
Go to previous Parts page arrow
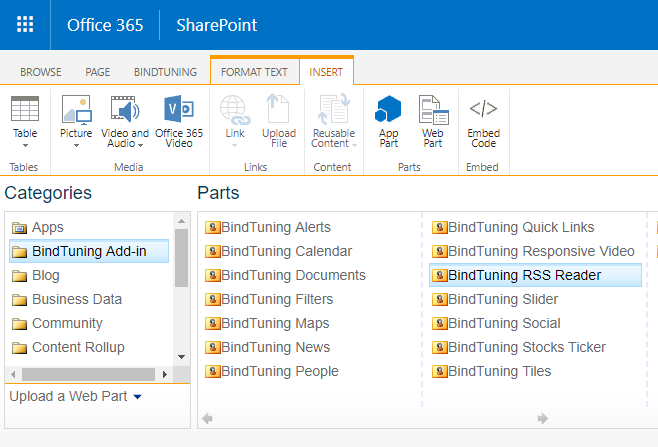click(x=207, y=418)
